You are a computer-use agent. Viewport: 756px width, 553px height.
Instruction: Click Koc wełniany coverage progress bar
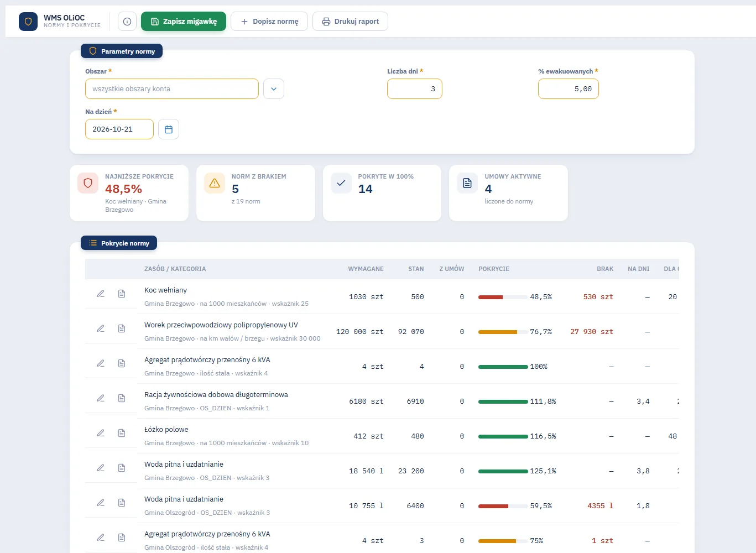point(503,297)
